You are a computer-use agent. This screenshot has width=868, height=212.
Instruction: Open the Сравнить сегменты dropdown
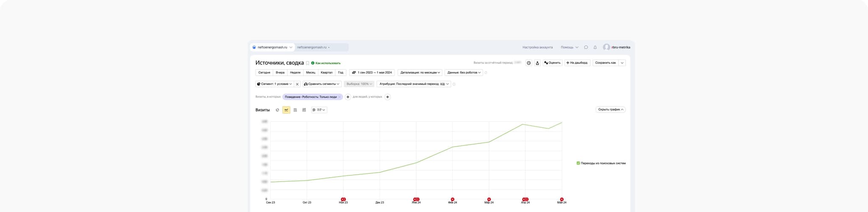(322, 84)
